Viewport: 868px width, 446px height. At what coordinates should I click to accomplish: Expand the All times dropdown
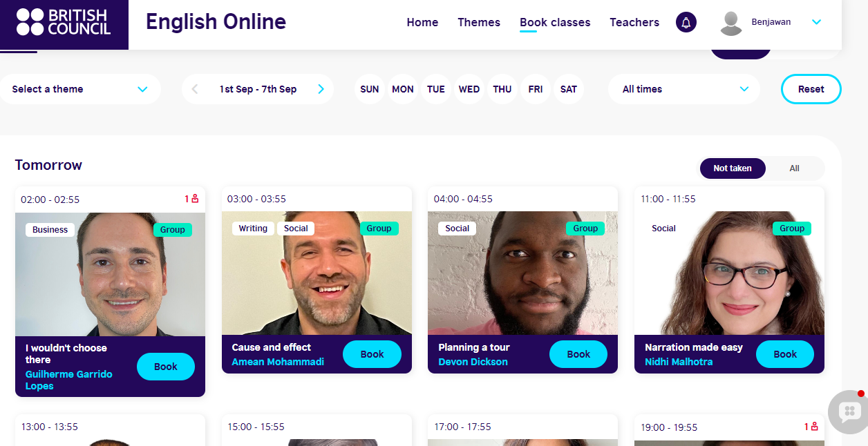(x=684, y=89)
